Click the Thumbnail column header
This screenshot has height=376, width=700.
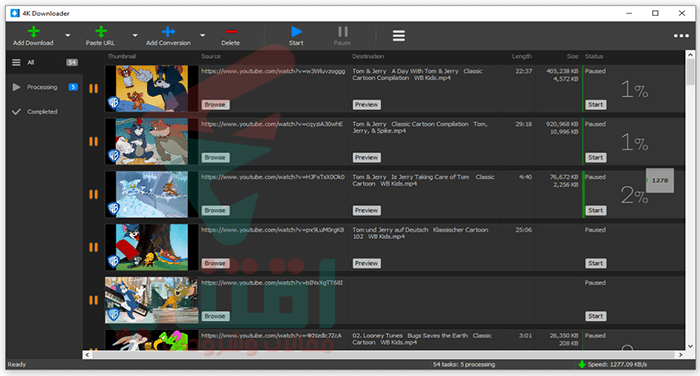click(x=121, y=56)
